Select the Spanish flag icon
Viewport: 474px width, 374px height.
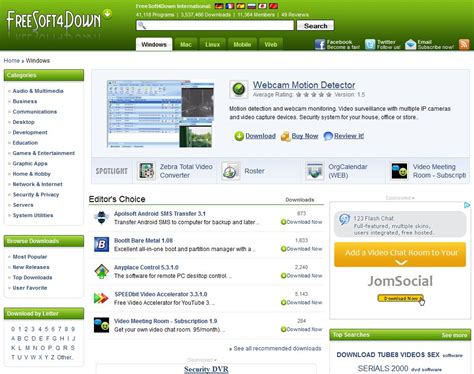241,6
